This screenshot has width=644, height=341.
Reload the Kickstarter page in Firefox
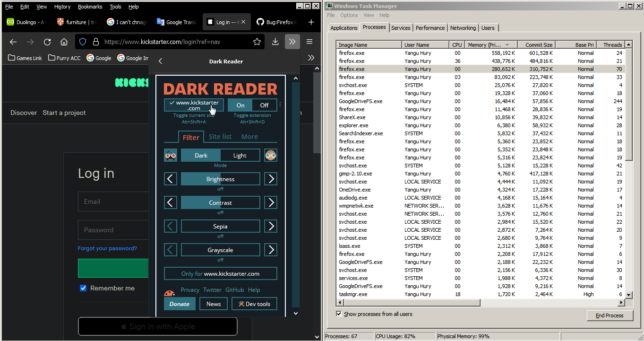point(47,42)
